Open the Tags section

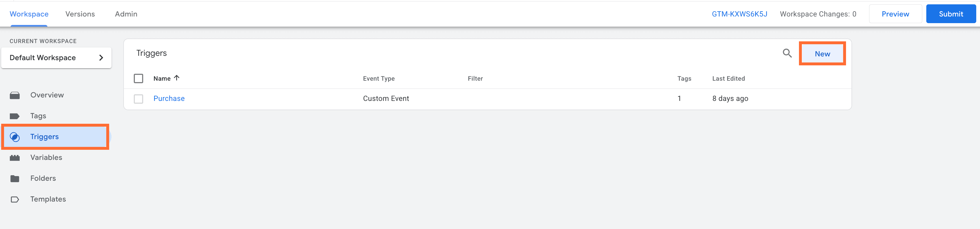38,116
